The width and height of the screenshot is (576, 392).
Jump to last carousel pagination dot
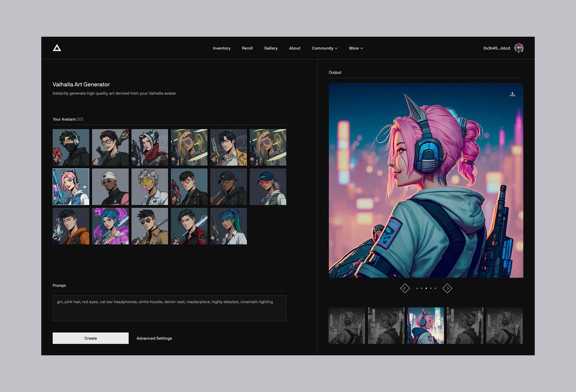coord(435,288)
